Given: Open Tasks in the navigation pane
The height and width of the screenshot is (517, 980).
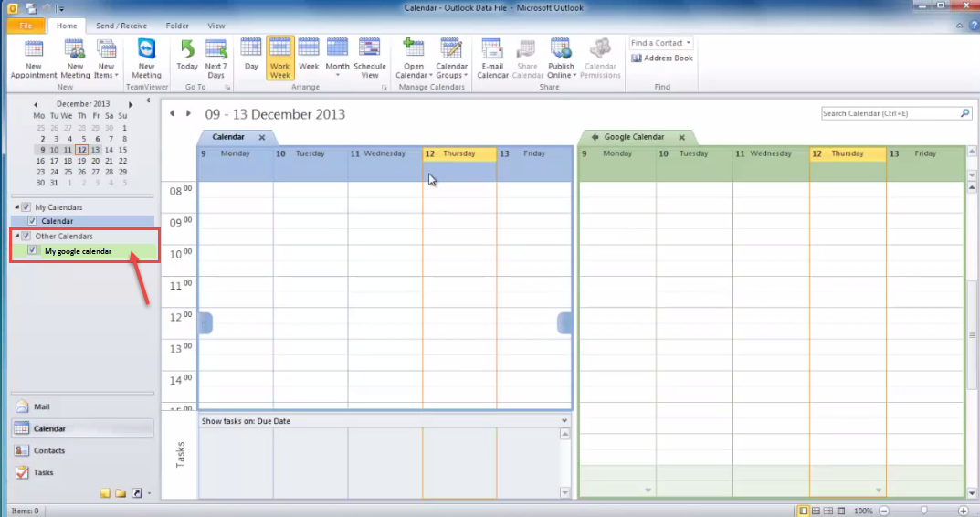Looking at the screenshot, I should pyautogui.click(x=82, y=472).
